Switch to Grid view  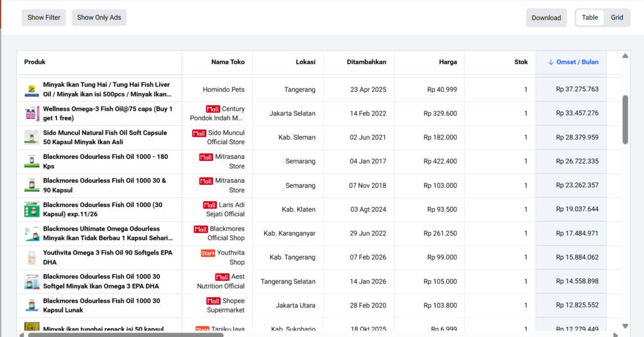pyautogui.click(x=617, y=18)
